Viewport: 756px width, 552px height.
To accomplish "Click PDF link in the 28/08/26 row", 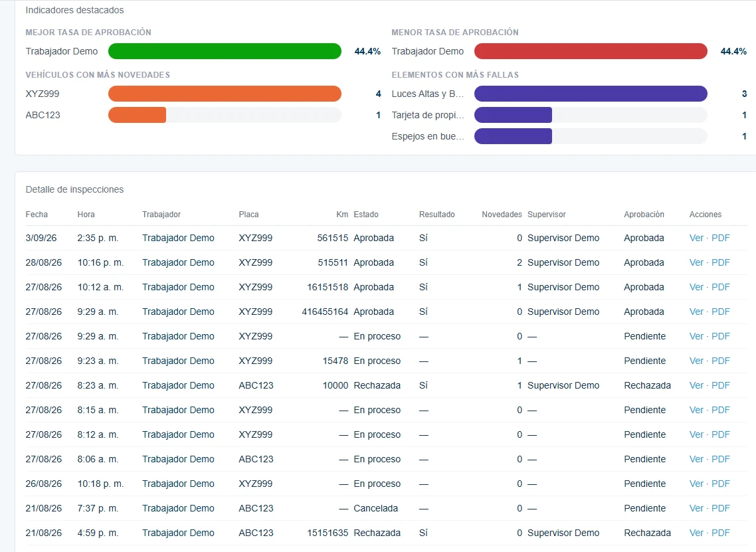I will pos(720,263).
